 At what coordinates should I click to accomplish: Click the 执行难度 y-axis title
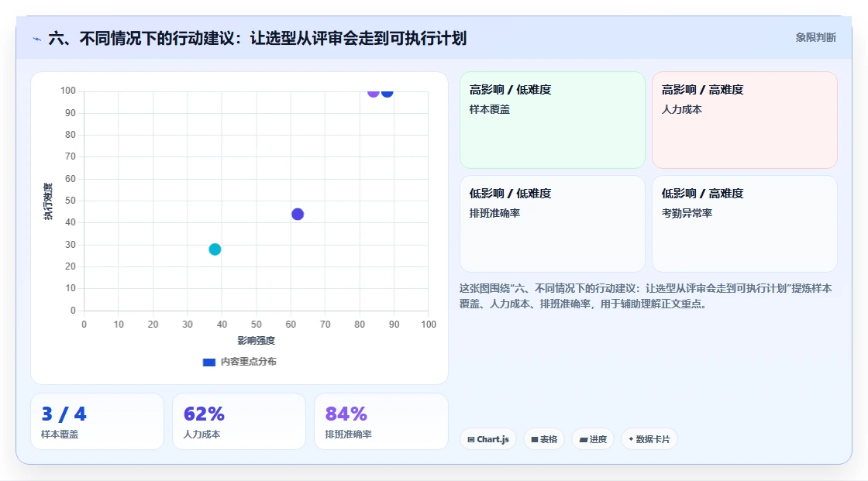(x=48, y=201)
